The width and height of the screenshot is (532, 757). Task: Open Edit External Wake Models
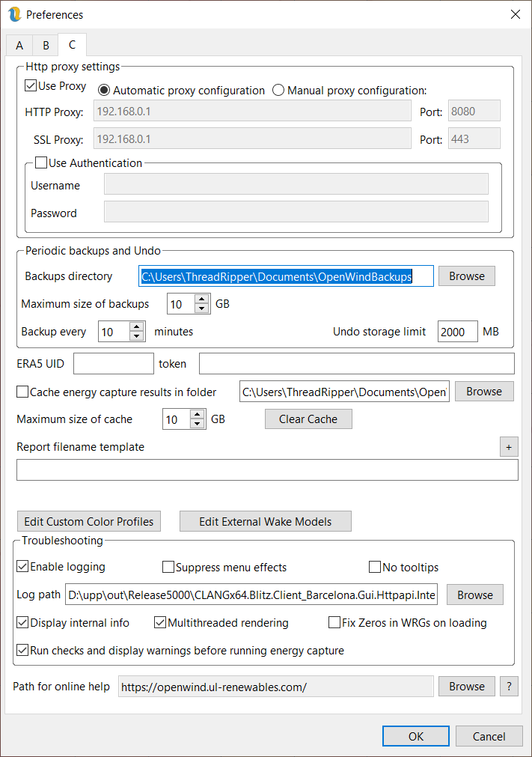[x=265, y=521]
